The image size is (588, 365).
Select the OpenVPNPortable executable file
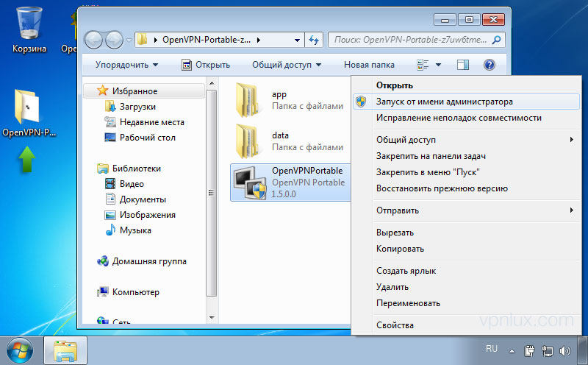290,182
